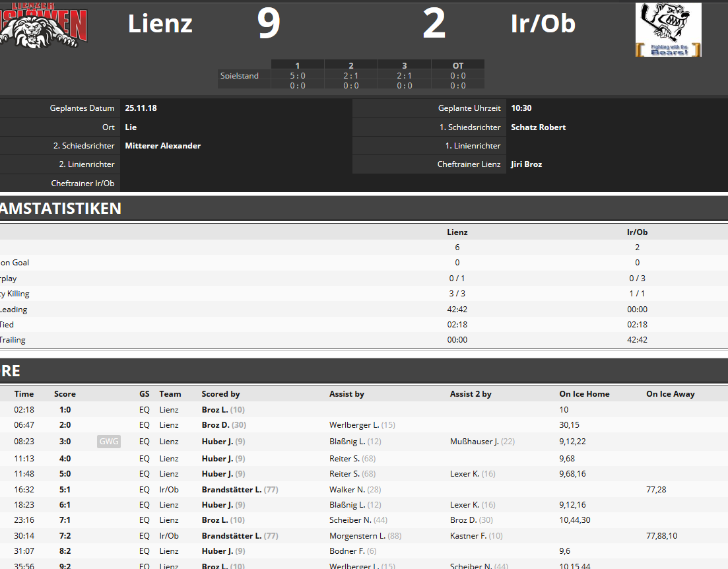Sort by Scored by column header
The image size is (728, 569).
click(x=220, y=394)
